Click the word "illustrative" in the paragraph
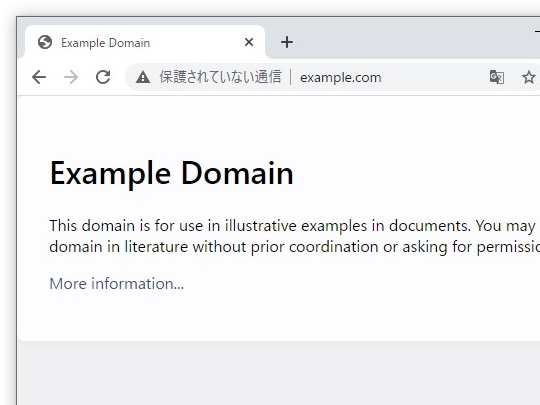This screenshot has width=540, height=405. click(261, 226)
